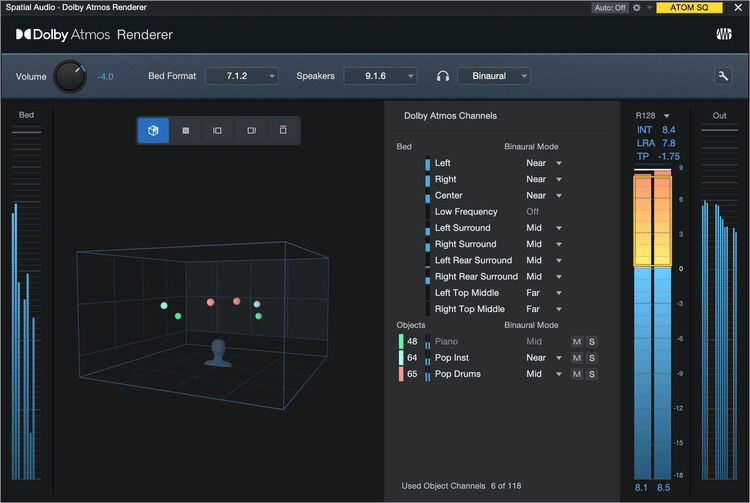
Task: Select the fourth room view icon
Action: (x=251, y=130)
